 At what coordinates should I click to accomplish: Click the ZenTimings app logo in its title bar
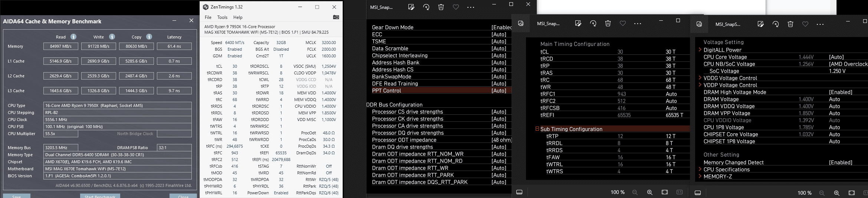206,7
